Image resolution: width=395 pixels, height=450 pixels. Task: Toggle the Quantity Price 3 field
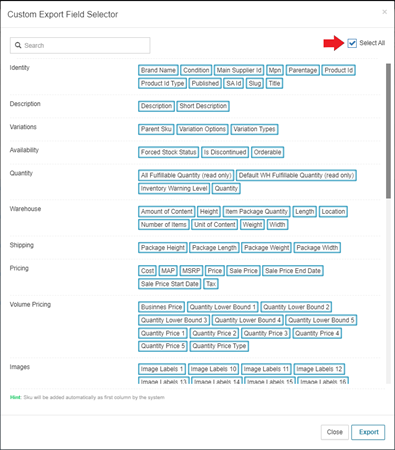pos(266,333)
